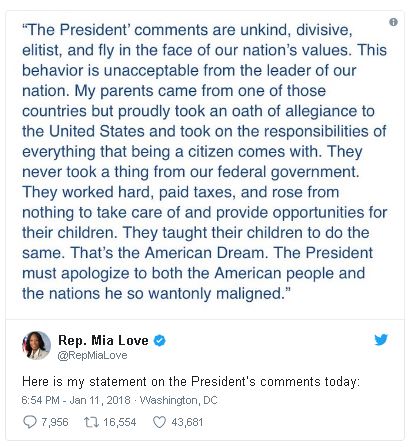The width and height of the screenshot is (411, 447).
Task: Reply using the speech bubble icon
Action: tap(30, 422)
